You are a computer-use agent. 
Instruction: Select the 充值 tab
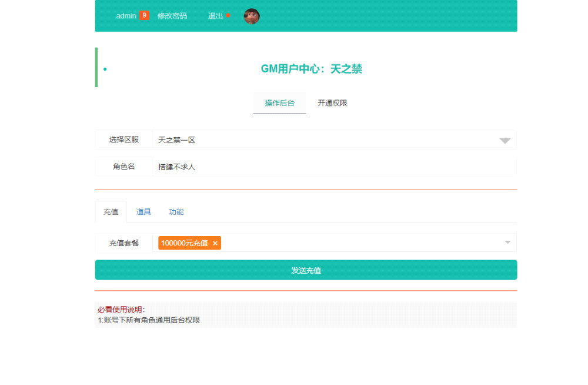click(x=111, y=212)
